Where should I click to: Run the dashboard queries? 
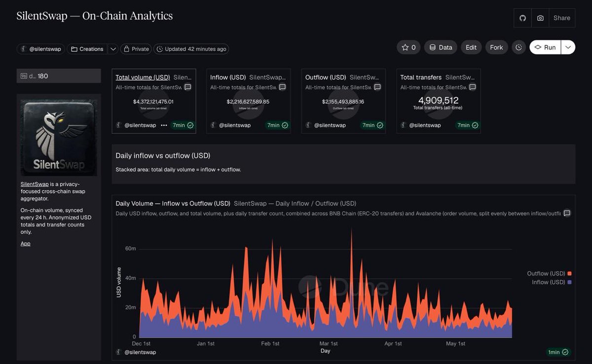click(545, 47)
